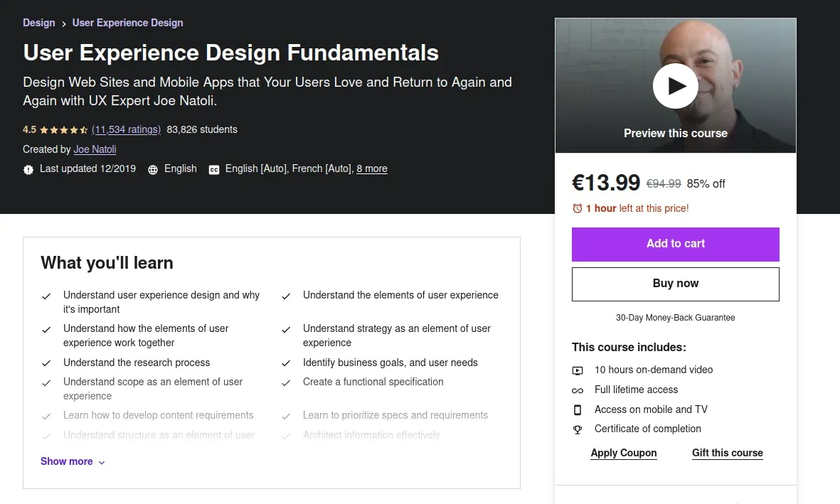
Task: Click the alarm clock icon by price timer
Action: pos(578,208)
